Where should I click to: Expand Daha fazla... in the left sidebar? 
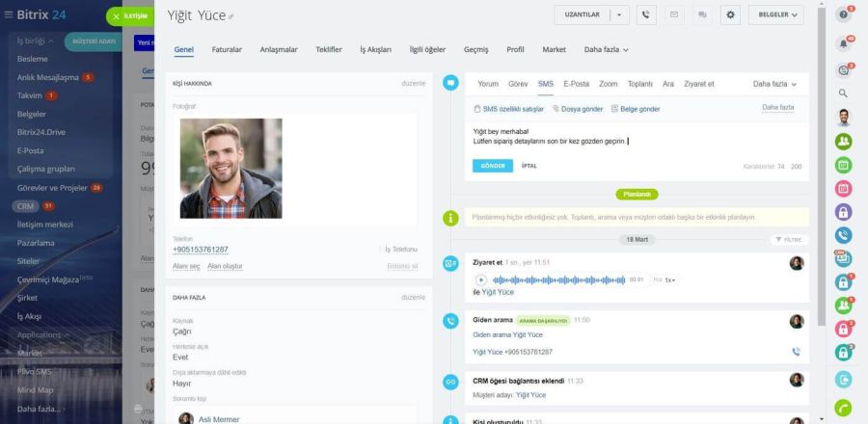pos(39,410)
